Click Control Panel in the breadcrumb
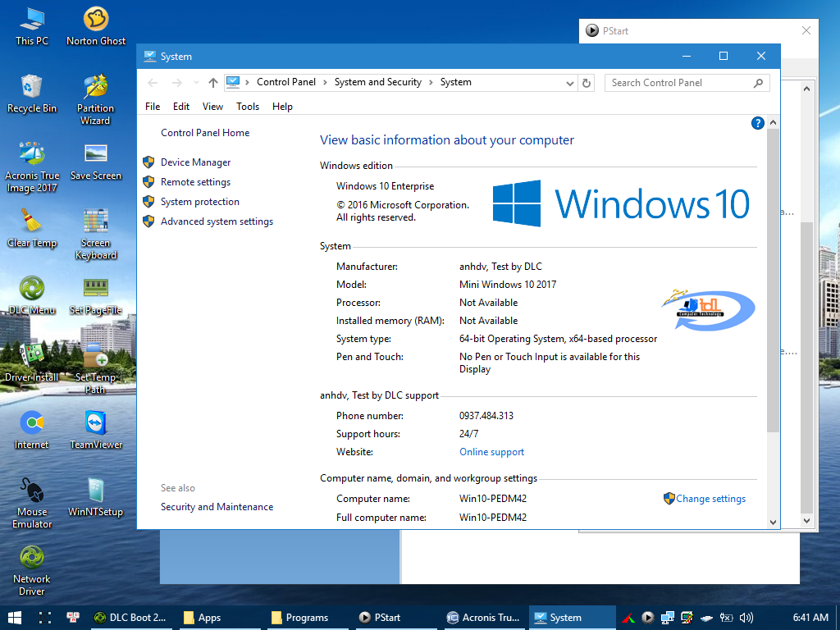This screenshot has width=840, height=630. point(286,83)
